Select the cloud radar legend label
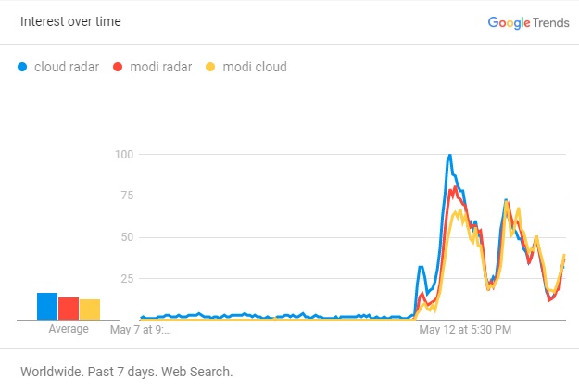The image size is (579, 392). [x=67, y=67]
